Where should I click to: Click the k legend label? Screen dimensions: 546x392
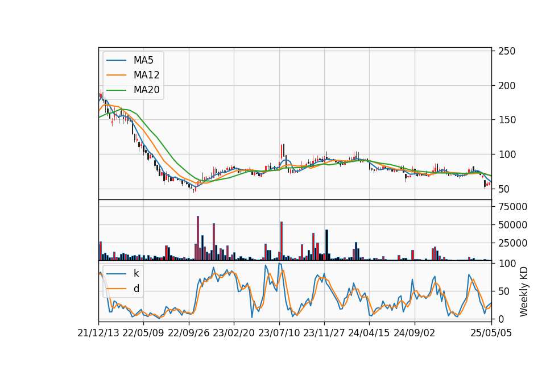click(x=136, y=273)
